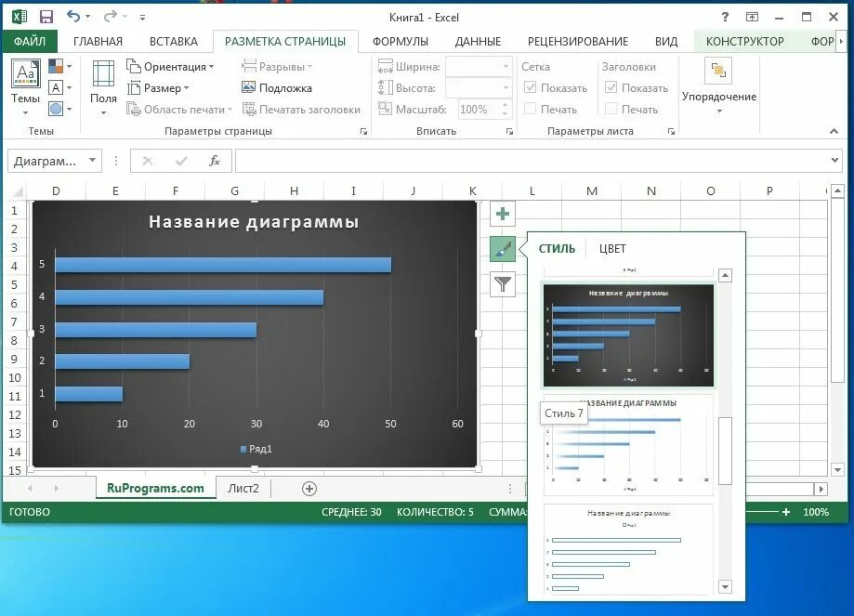Switch to the ФОРМУЛЫ tab

coord(401,42)
